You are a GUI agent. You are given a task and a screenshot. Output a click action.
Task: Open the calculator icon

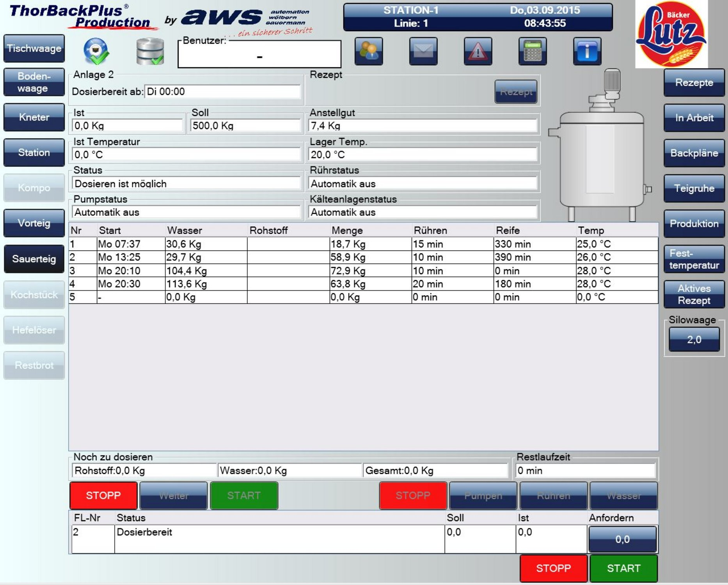pyautogui.click(x=532, y=51)
